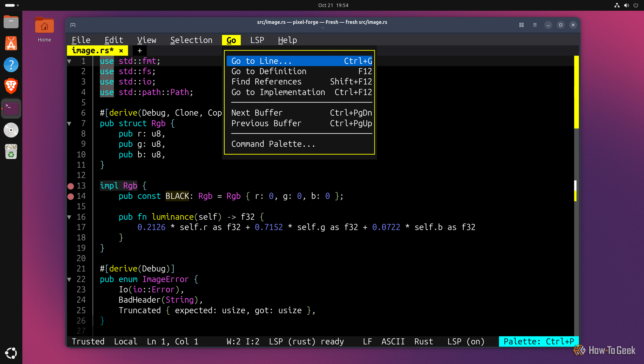Screen dimensions: 644x364
Task: Open the Rust language selector in status bar
Action: (424, 341)
